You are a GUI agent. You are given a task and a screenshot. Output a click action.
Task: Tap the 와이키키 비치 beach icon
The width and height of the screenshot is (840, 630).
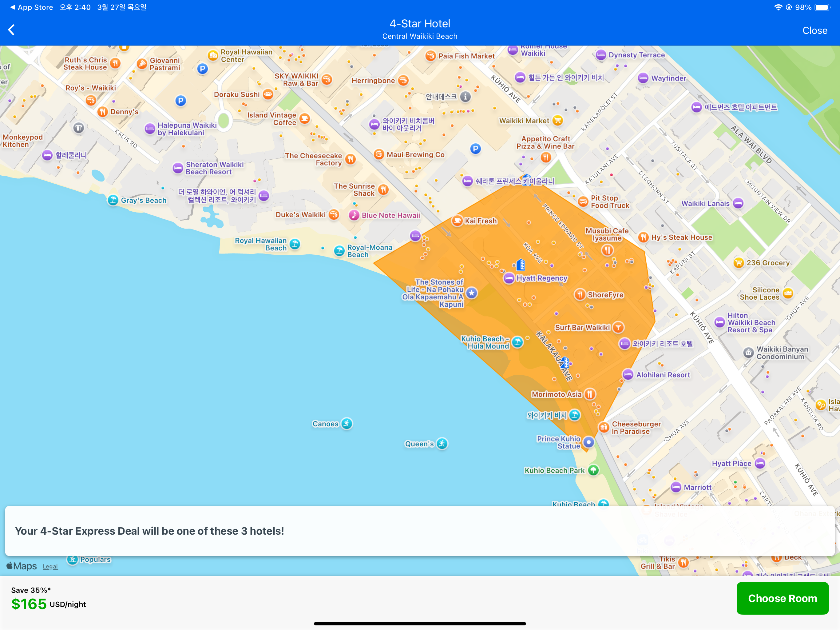[x=575, y=415]
